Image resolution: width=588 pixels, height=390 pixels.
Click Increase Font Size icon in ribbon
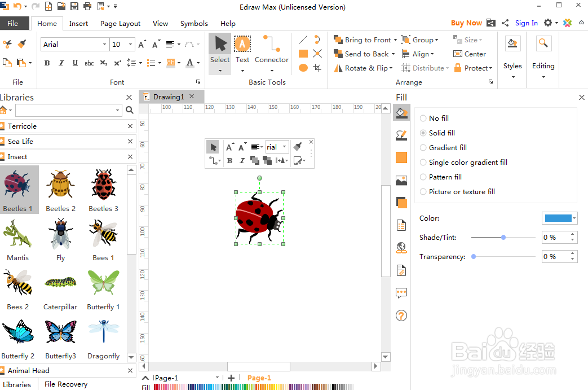point(142,44)
